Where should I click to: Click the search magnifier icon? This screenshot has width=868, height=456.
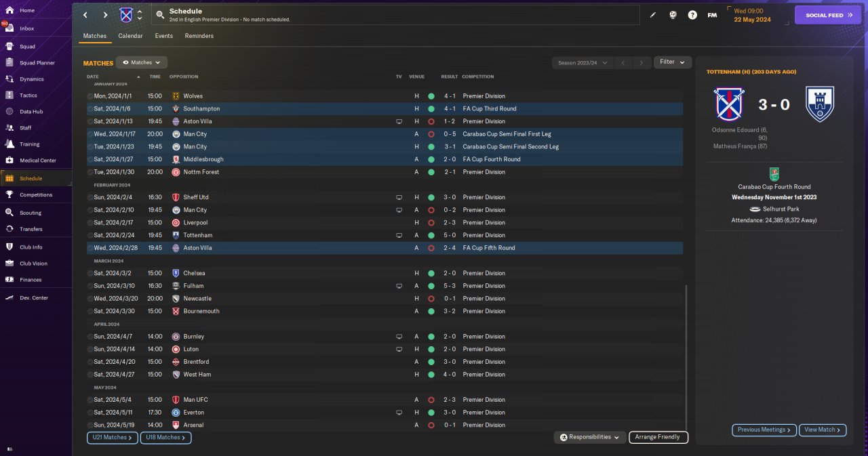click(x=160, y=14)
